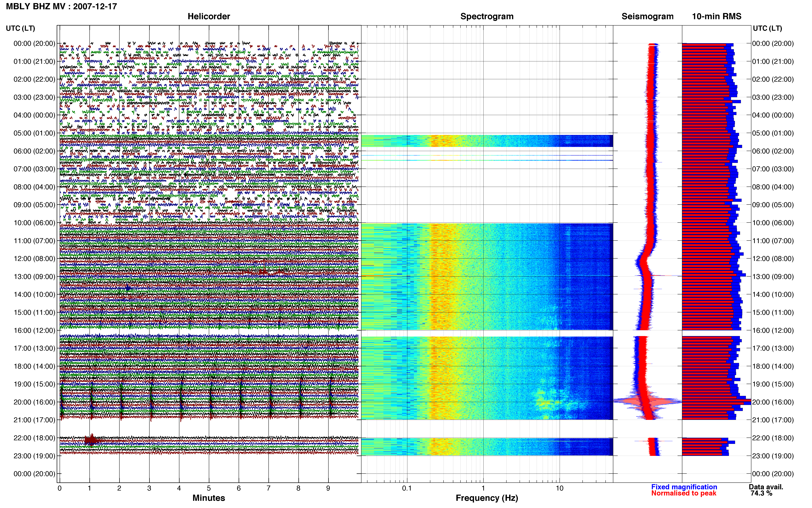This screenshot has width=812, height=508.
Task: Select the "Fixed magnification" legend text
Action: click(x=684, y=487)
